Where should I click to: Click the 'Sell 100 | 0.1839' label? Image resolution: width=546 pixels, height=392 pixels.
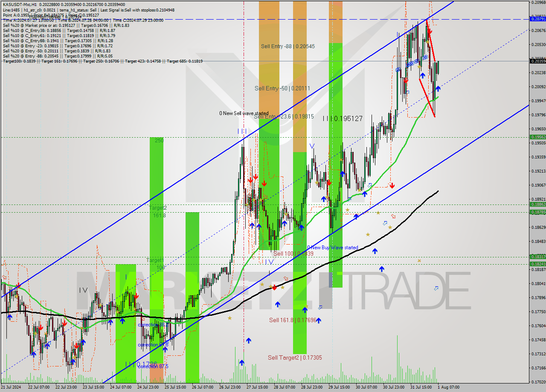click(x=293, y=254)
